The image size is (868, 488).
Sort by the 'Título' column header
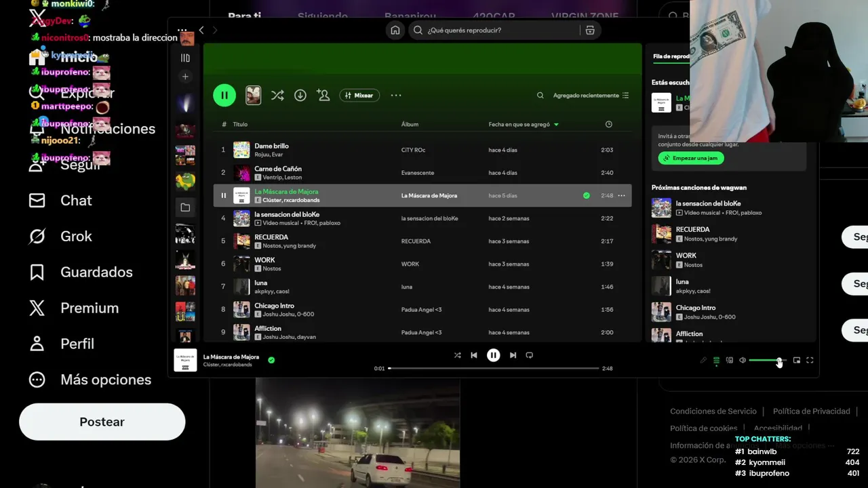(x=240, y=124)
